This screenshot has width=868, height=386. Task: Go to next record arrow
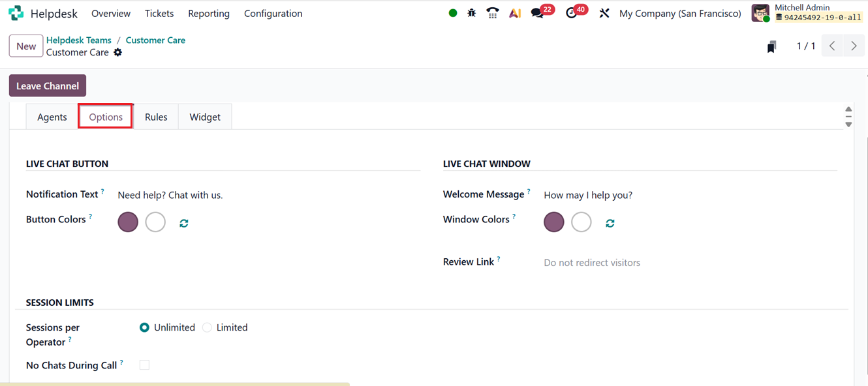coord(854,46)
